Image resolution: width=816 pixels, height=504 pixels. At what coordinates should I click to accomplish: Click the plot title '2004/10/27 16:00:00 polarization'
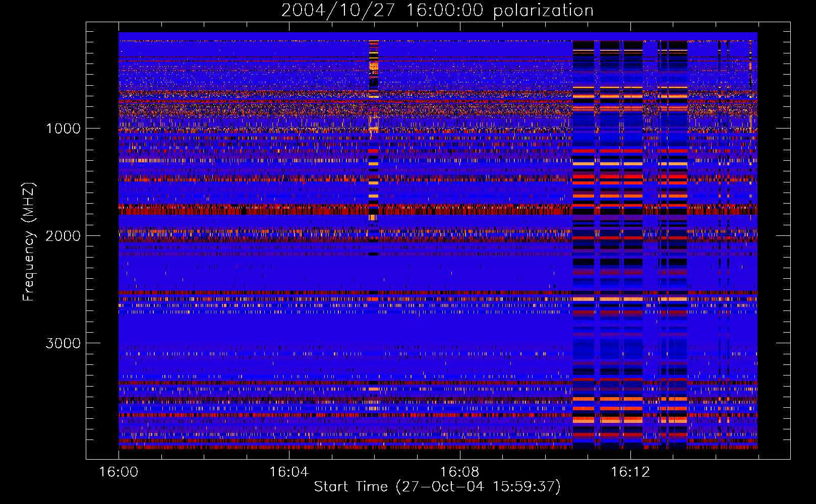click(437, 10)
